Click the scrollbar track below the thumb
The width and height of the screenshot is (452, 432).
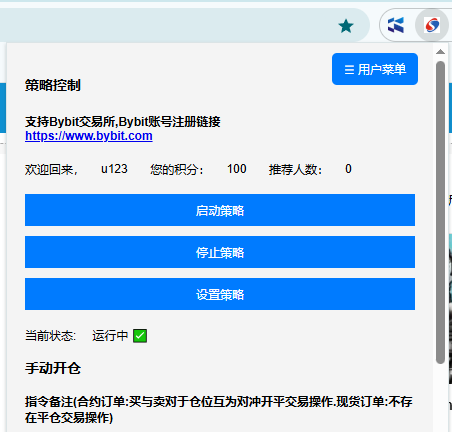coord(440,398)
